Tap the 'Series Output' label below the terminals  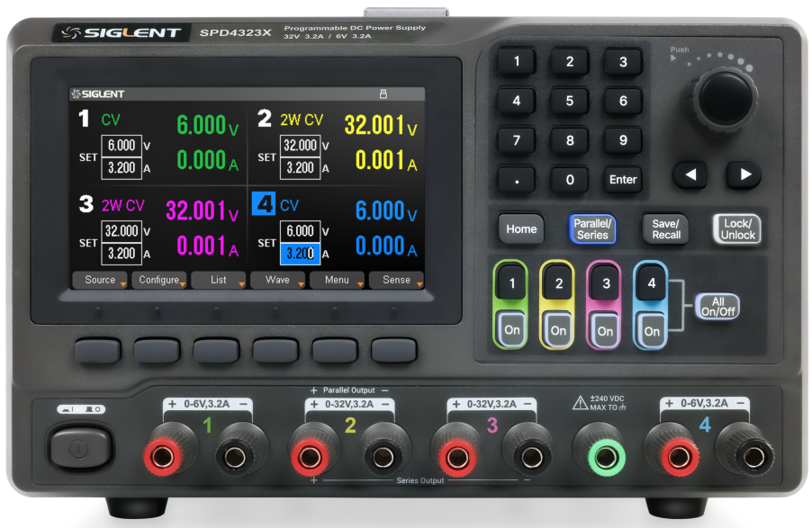pyautogui.click(x=420, y=480)
